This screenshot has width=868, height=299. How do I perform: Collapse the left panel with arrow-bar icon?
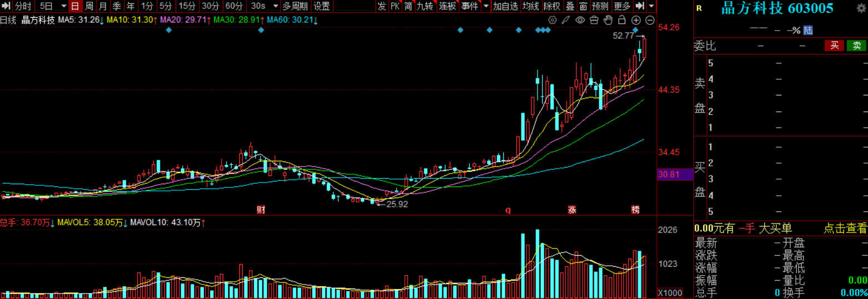(x=6, y=6)
